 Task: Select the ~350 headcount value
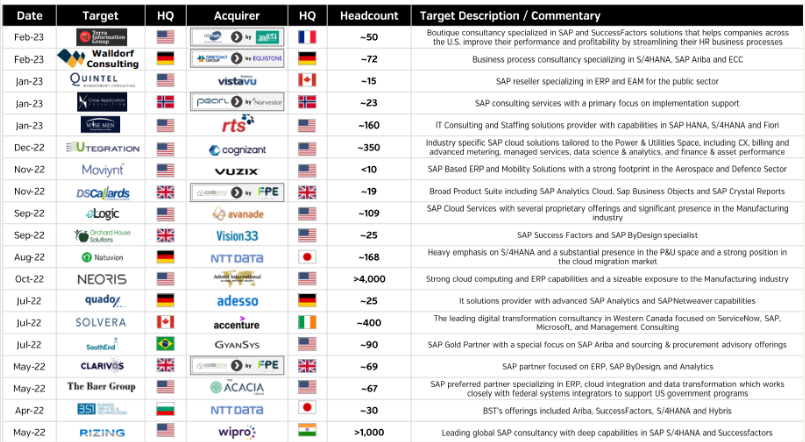click(x=369, y=147)
